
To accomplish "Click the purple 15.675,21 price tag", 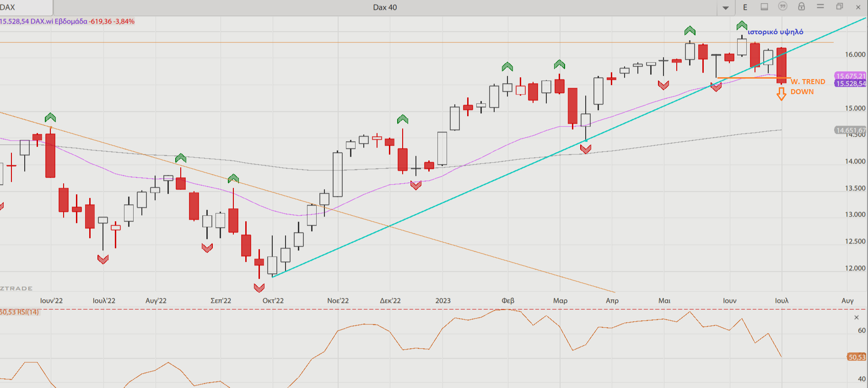I will (x=851, y=76).
